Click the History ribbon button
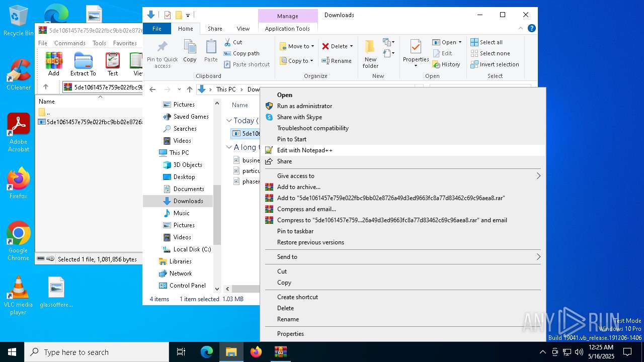The height and width of the screenshot is (362, 644). (x=446, y=64)
